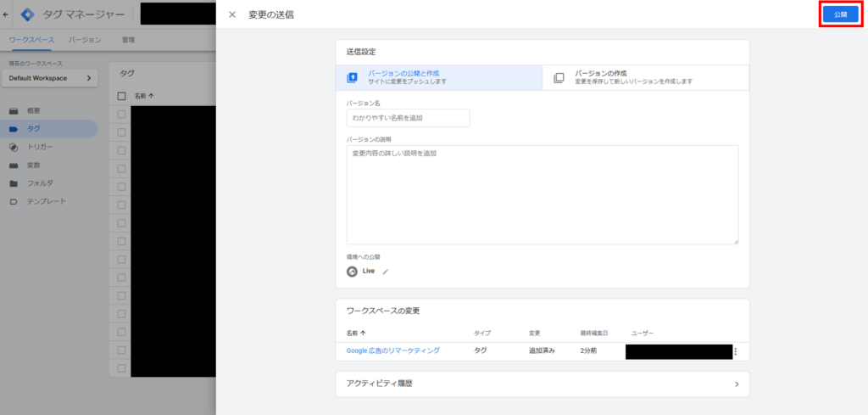Viewport: 868px width, 415px height.
Task: Select バージョンの作成 option
Action: coord(646,77)
